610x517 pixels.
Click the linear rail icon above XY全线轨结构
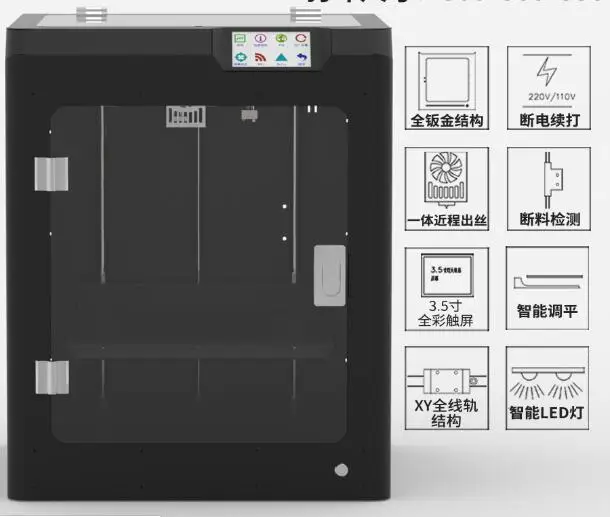point(447,381)
